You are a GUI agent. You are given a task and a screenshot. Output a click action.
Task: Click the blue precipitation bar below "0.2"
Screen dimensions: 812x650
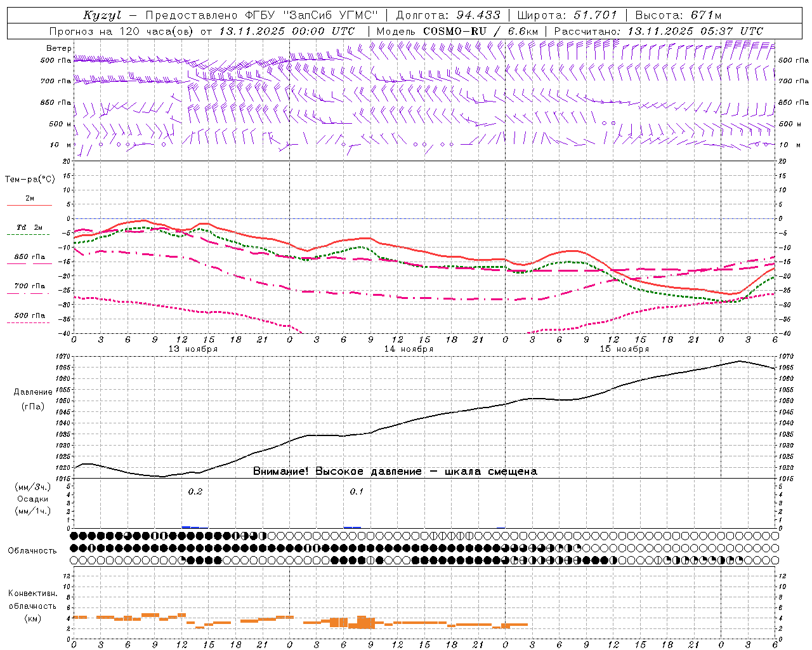pyautogui.click(x=195, y=527)
